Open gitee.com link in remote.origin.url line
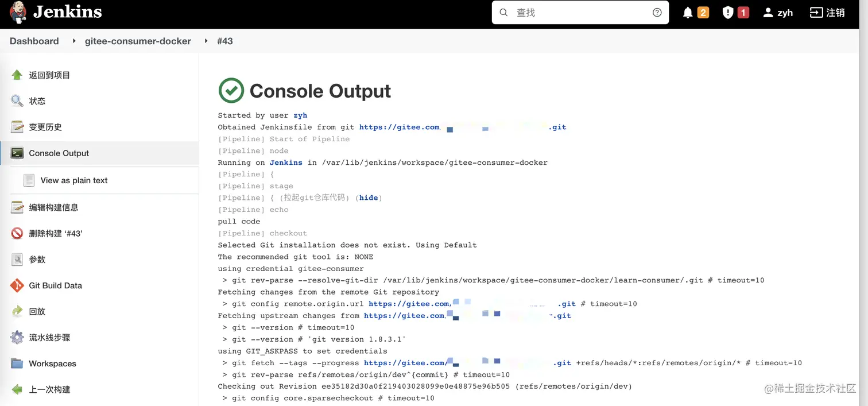Image resolution: width=868 pixels, height=406 pixels. pyautogui.click(x=472, y=304)
